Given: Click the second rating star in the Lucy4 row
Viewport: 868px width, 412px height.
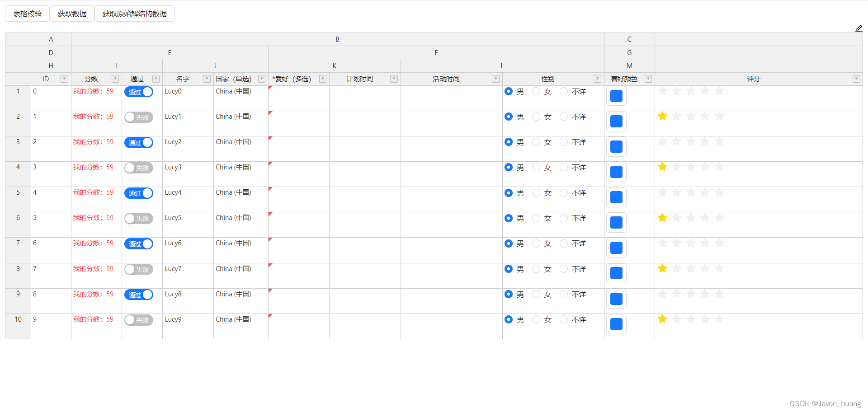Looking at the screenshot, I should click(x=677, y=192).
